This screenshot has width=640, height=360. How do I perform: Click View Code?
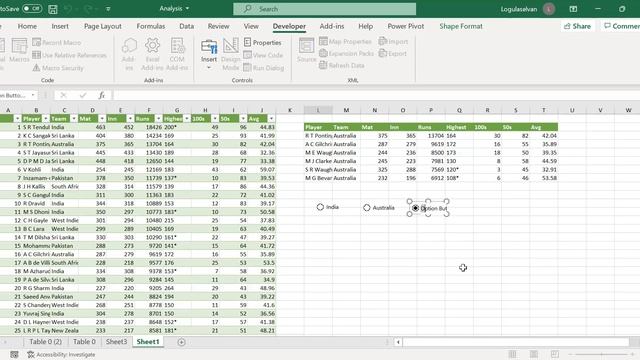tap(263, 55)
